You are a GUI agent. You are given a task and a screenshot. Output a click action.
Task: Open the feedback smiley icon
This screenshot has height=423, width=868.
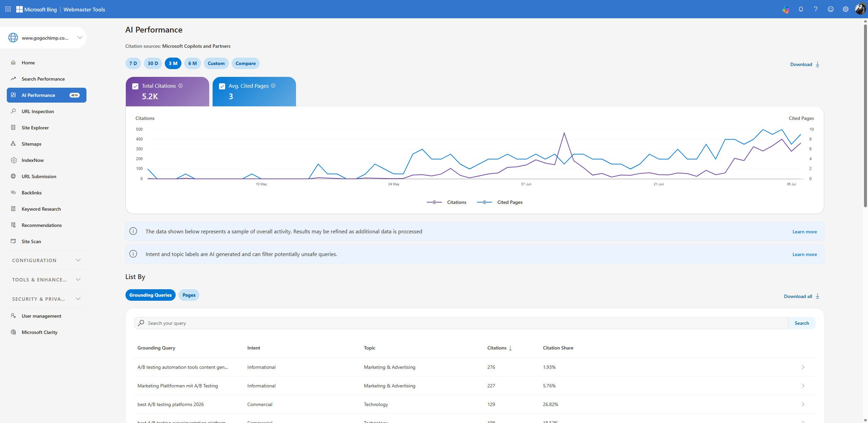831,9
